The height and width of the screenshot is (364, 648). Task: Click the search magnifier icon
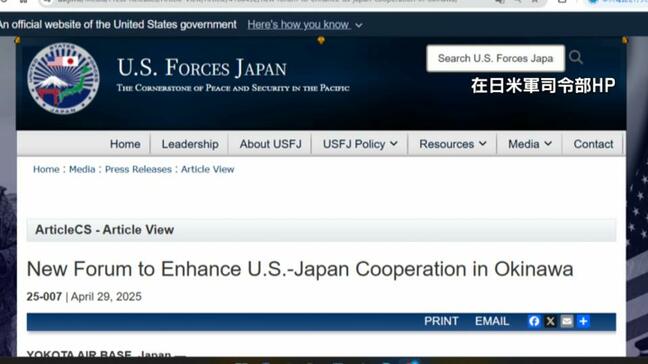click(x=576, y=57)
